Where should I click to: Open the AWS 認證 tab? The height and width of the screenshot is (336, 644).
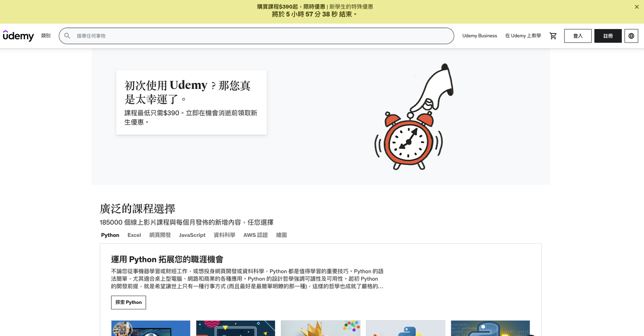point(255,235)
